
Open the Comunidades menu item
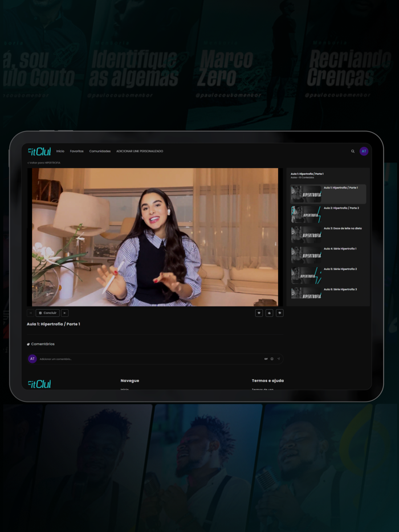(100, 152)
